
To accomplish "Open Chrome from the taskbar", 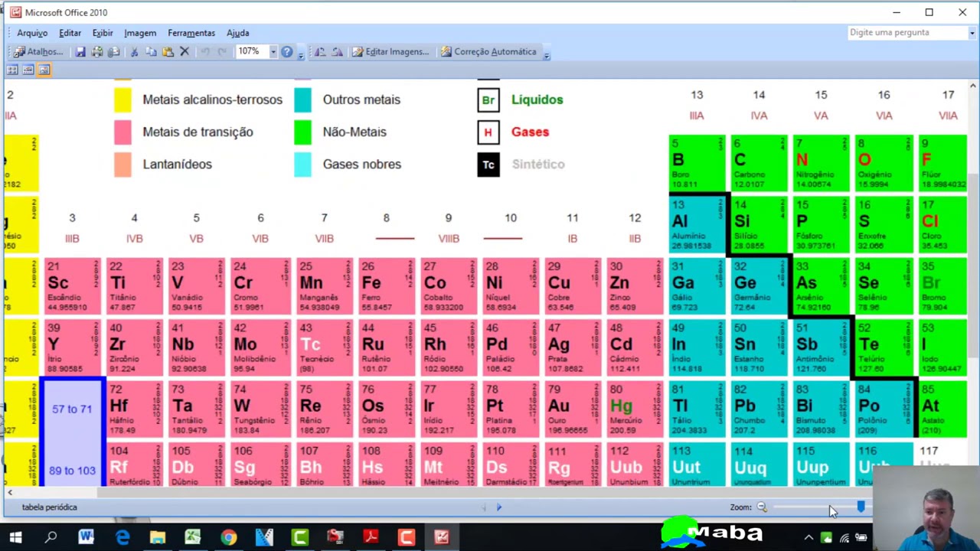I will (228, 537).
